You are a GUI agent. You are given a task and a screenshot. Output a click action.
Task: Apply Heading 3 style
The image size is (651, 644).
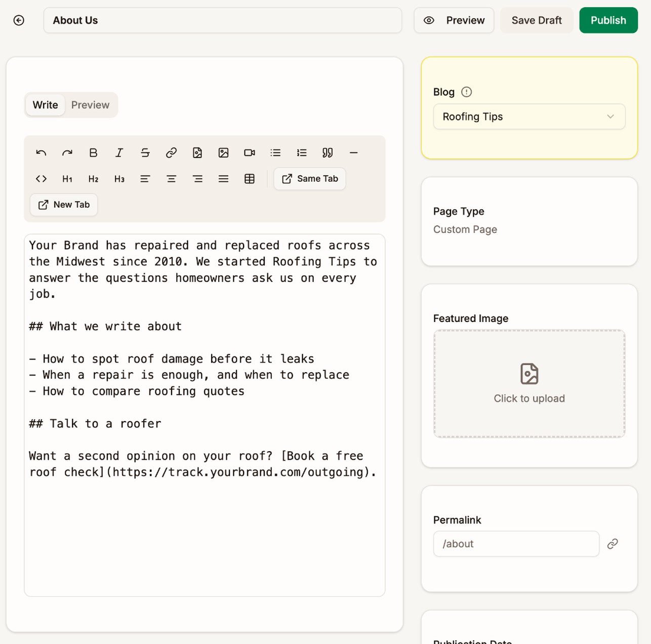click(119, 179)
